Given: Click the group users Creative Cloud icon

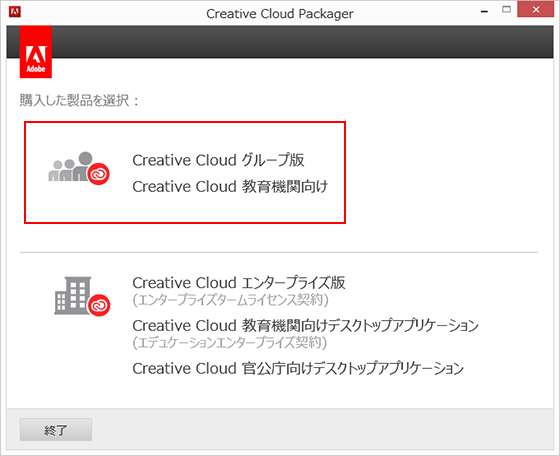Looking at the screenshot, I should (x=79, y=169).
